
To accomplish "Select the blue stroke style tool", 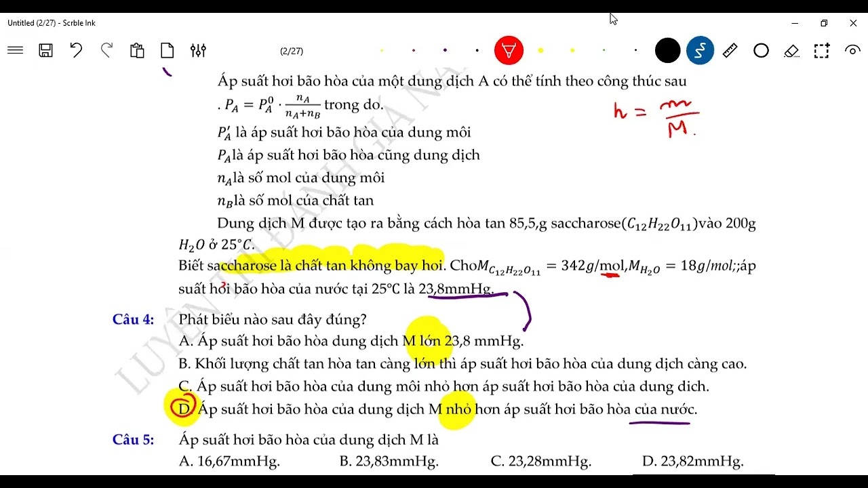I will click(x=700, y=51).
